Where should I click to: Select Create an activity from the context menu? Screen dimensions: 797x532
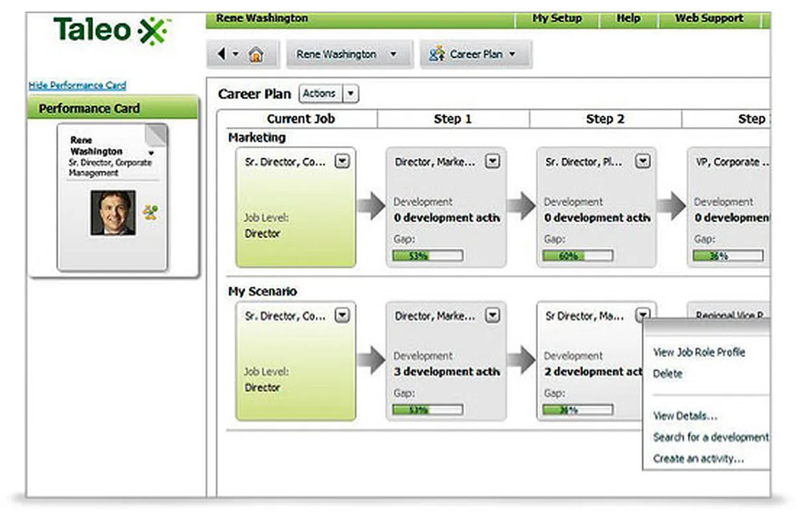click(699, 458)
